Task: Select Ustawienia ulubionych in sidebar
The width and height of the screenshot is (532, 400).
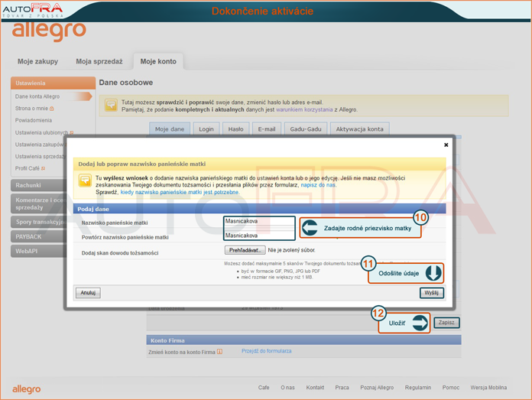Action: tap(41, 132)
